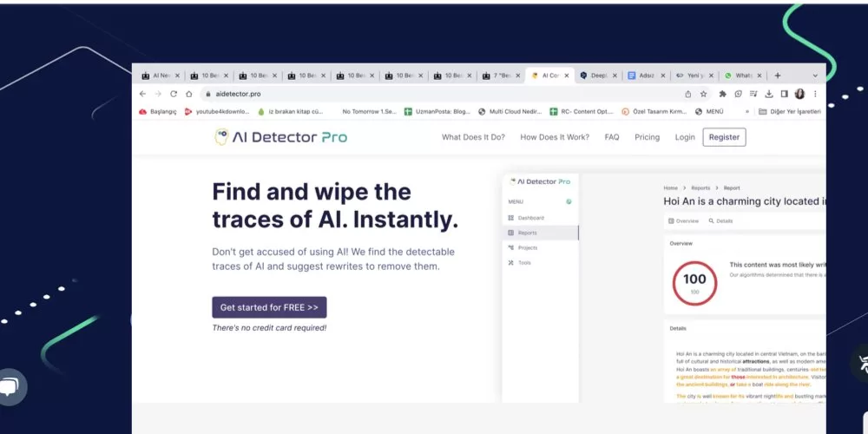Click the Projects icon in preview sidebar
This screenshot has width=868, height=434.
click(511, 247)
